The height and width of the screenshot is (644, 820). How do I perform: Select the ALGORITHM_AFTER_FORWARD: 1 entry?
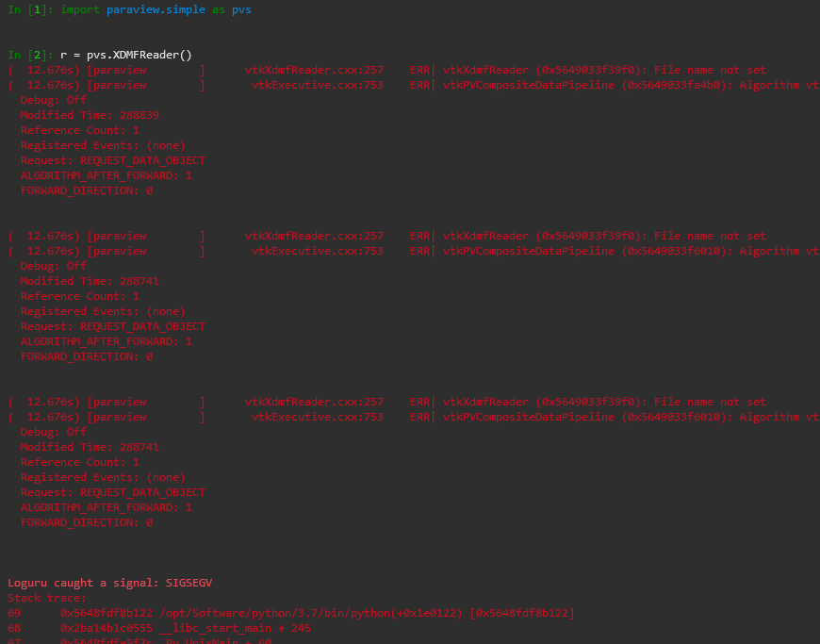[107, 174]
